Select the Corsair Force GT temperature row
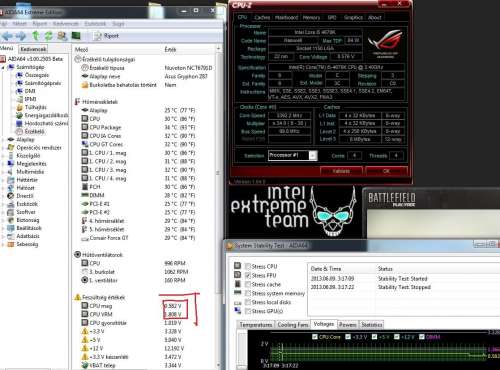The width and height of the screenshot is (500, 370). click(x=143, y=238)
